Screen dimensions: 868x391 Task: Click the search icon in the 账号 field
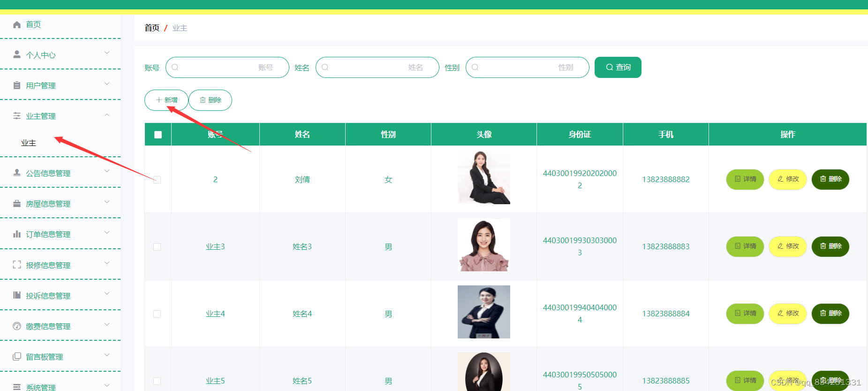click(175, 67)
